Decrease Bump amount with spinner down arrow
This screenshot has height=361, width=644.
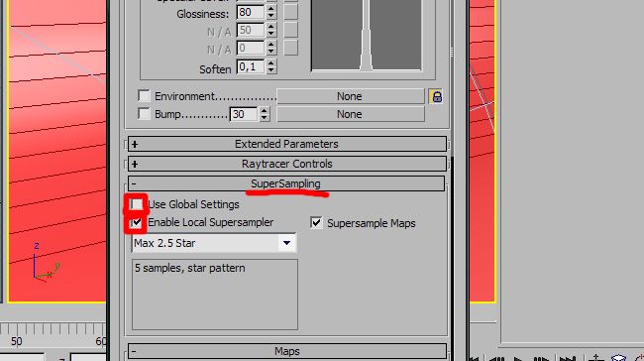coord(265,118)
